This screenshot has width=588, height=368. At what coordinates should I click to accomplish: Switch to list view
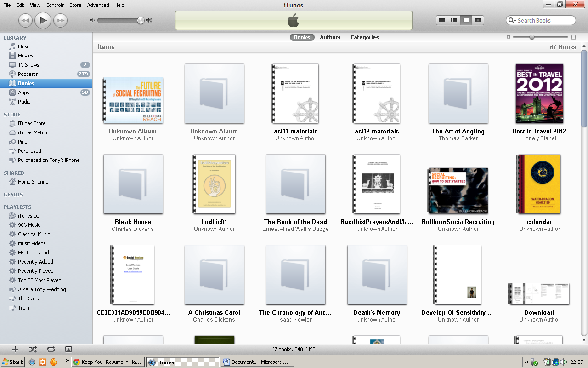click(x=442, y=20)
